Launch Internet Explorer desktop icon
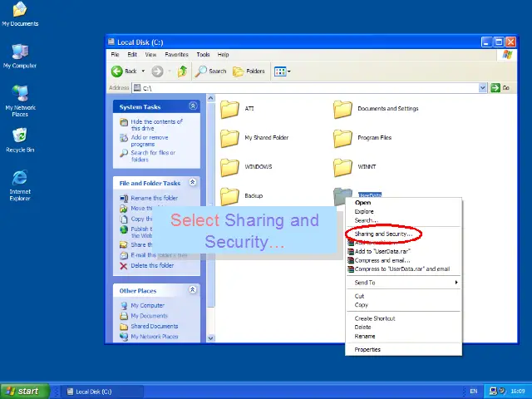 tap(20, 185)
